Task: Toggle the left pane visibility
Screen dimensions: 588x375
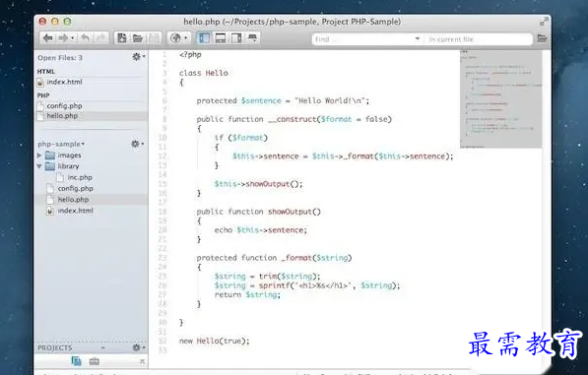Action: (x=204, y=38)
